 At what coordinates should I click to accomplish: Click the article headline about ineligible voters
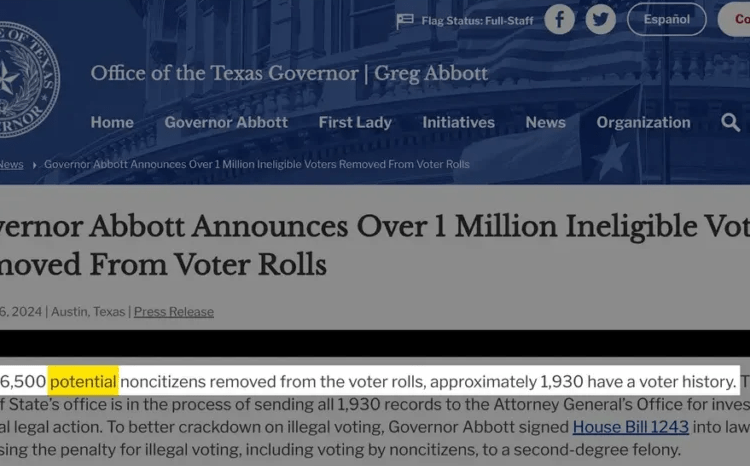[x=375, y=245]
